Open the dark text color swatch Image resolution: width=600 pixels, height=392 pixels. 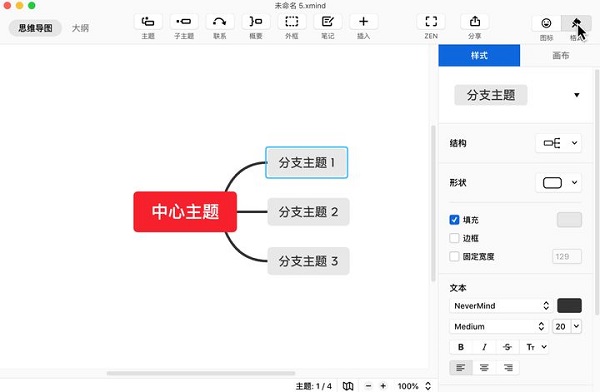569,305
